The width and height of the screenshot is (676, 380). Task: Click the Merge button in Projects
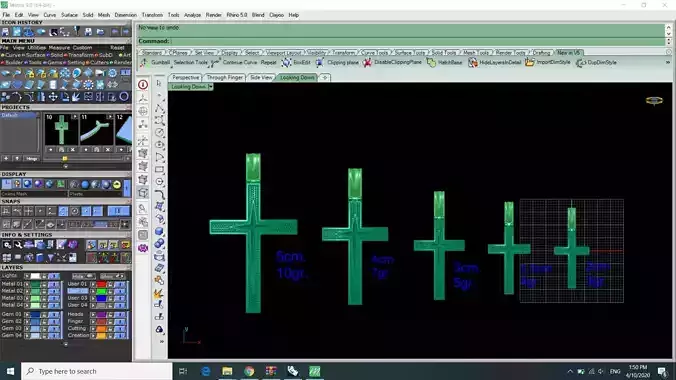(31, 159)
